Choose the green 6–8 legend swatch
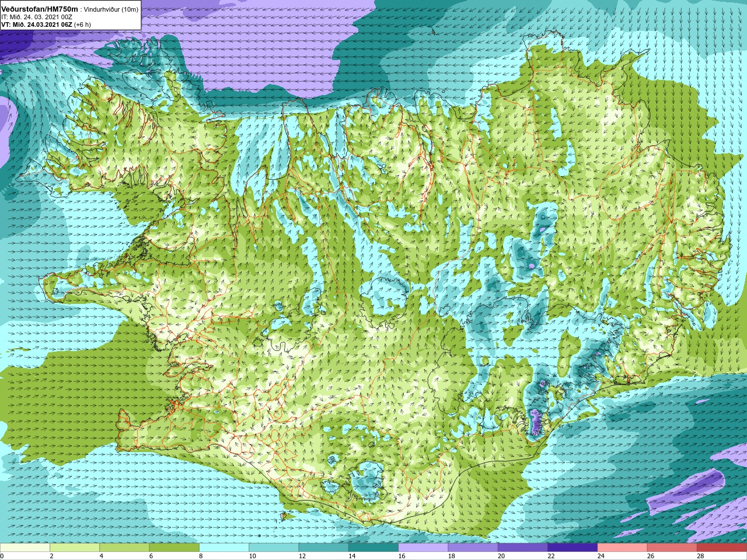Screen dimensions: 747x560 (x=174, y=548)
